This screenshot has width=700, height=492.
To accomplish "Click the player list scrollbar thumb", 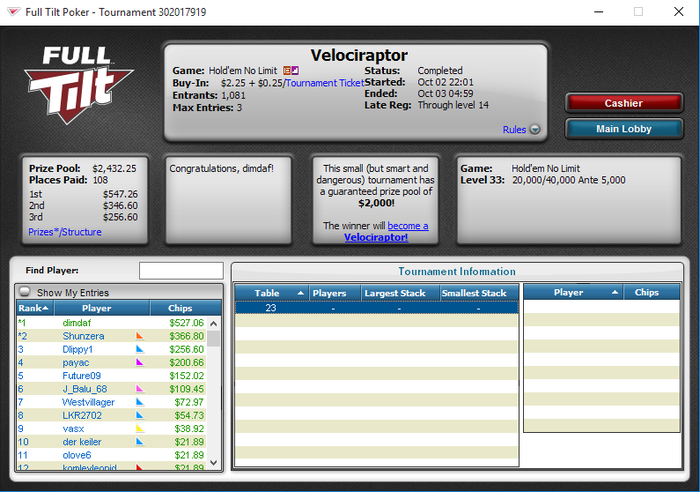I will [x=213, y=338].
